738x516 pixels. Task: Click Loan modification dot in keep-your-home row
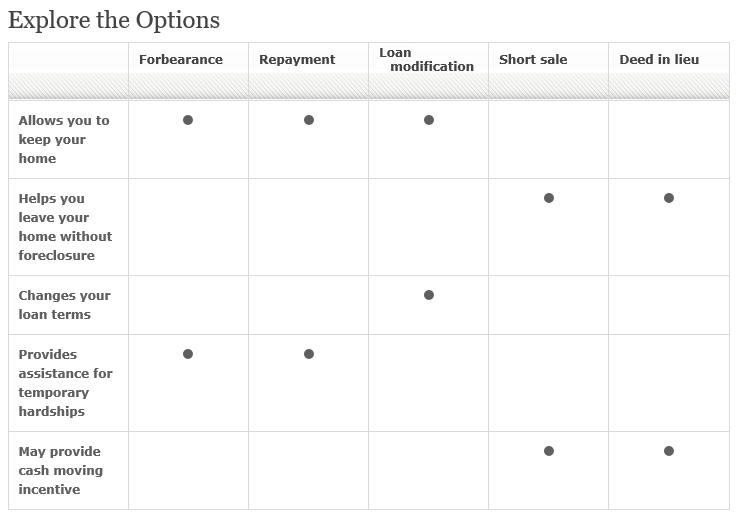coord(429,120)
